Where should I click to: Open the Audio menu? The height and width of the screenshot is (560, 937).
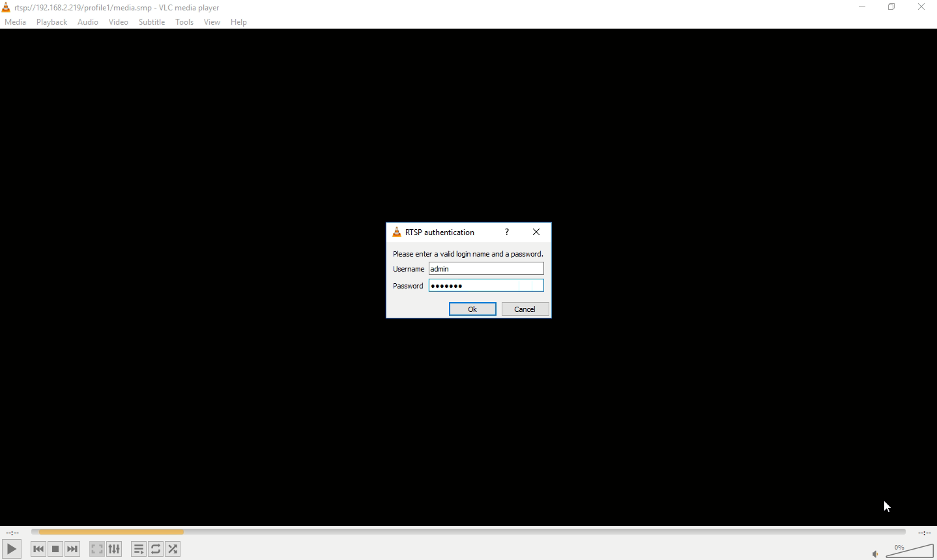click(88, 22)
